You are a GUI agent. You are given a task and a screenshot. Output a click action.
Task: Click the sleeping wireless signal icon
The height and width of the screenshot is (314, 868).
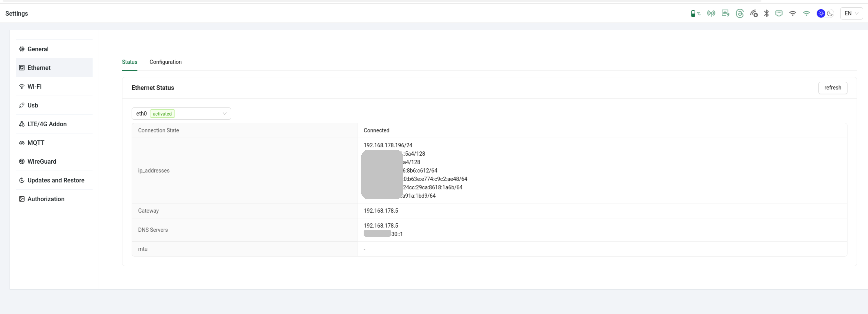click(754, 13)
